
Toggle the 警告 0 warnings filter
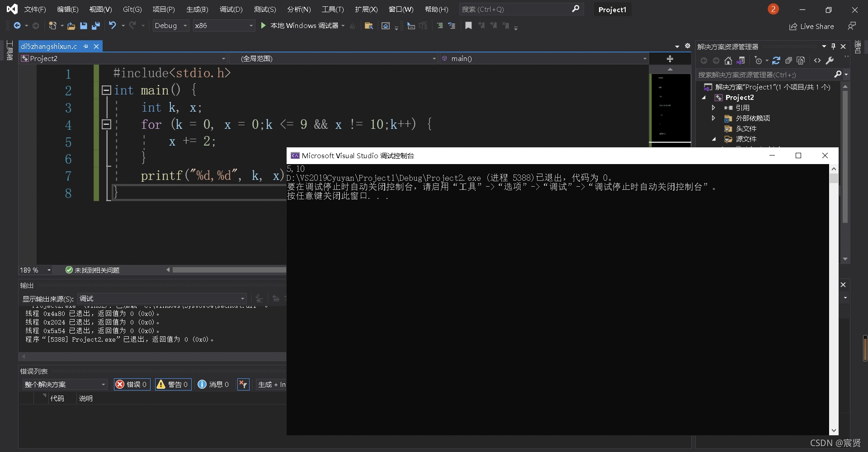[x=173, y=384]
